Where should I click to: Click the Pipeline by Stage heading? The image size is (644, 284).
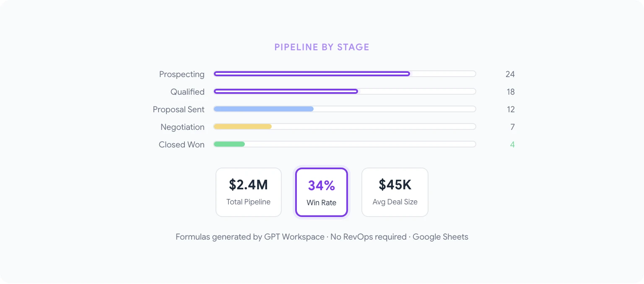point(322,47)
